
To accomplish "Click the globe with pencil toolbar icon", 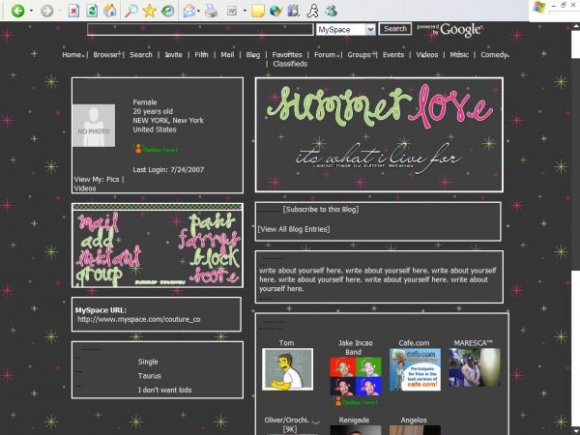I will pyautogui.click(x=276, y=11).
